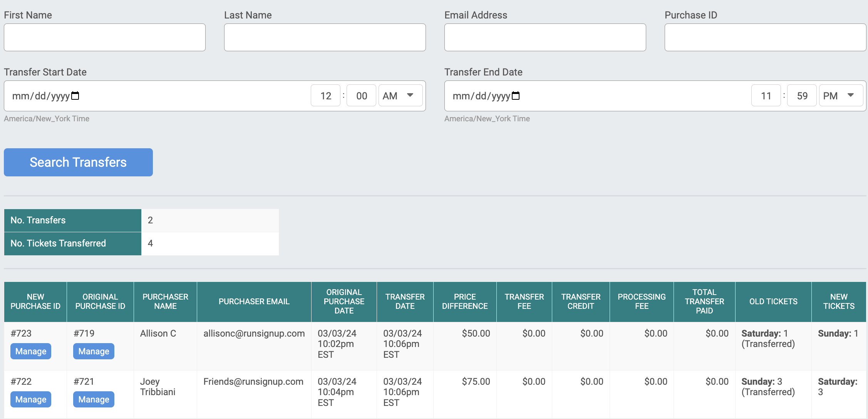Select the end time hour field 11
Screen dimensions: 868x419
point(766,96)
